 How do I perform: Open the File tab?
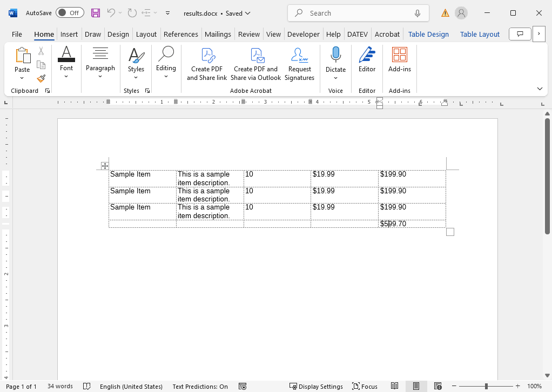pyautogui.click(x=17, y=34)
